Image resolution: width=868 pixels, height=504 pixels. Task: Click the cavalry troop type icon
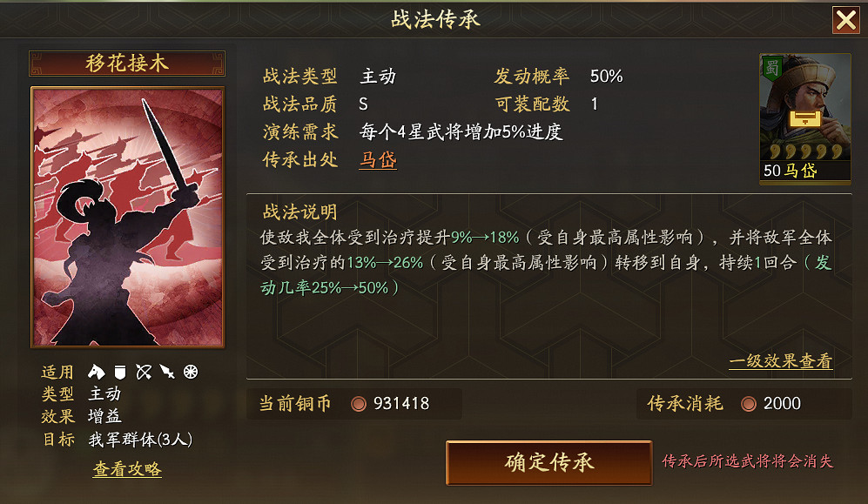97,372
